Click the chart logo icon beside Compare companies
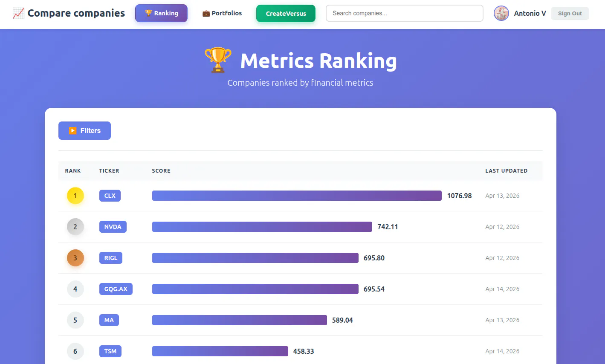 (x=18, y=13)
